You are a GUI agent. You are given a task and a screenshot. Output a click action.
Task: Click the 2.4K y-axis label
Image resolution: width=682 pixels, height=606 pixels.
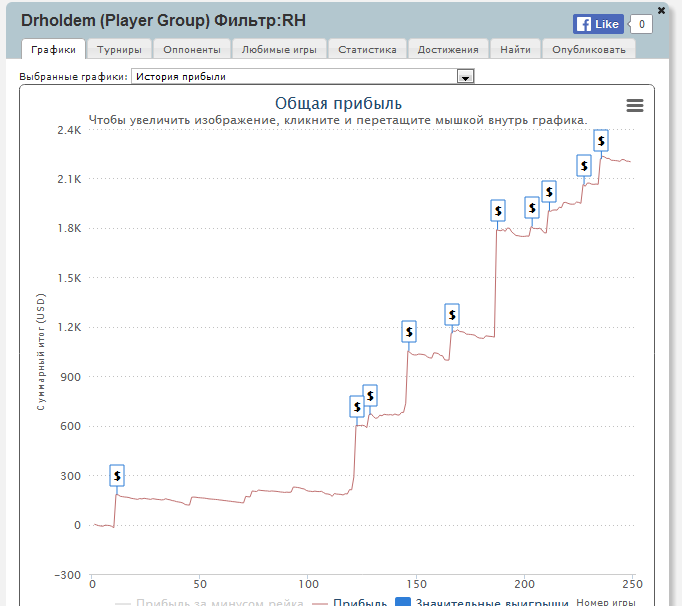[69, 130]
